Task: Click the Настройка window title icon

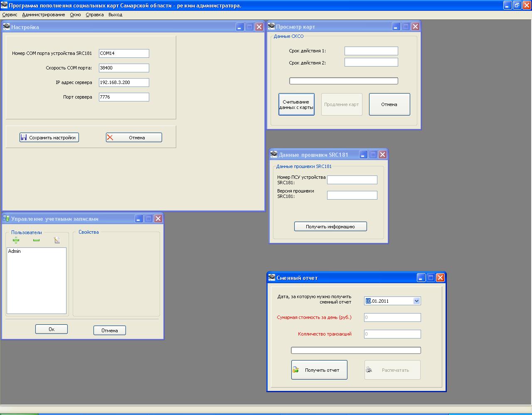Action: [7, 27]
